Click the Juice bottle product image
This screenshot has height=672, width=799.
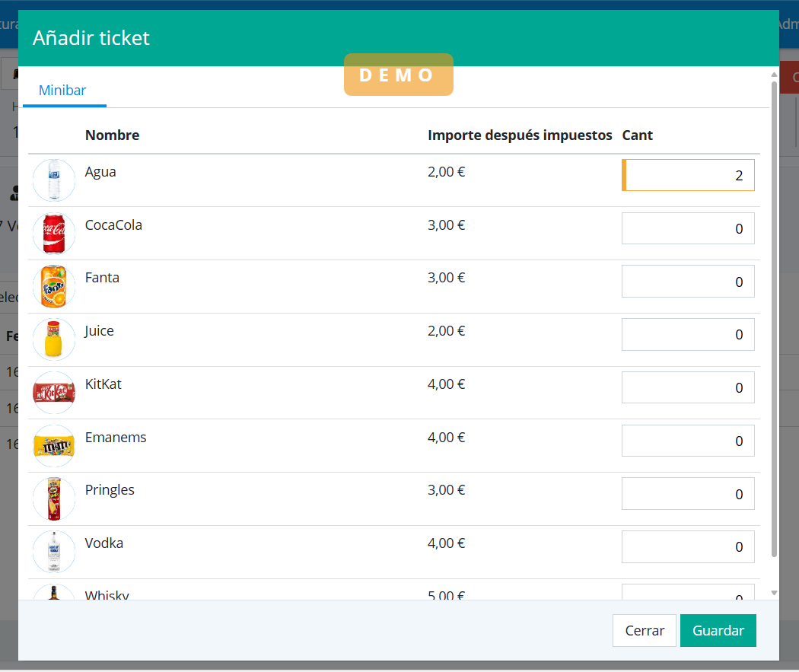coord(54,339)
